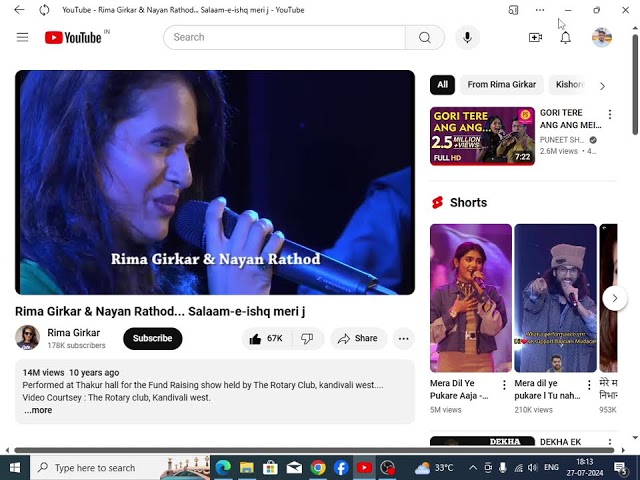The image size is (640, 480).
Task: Open the YouTube hamburger guide menu
Action: [x=22, y=38]
